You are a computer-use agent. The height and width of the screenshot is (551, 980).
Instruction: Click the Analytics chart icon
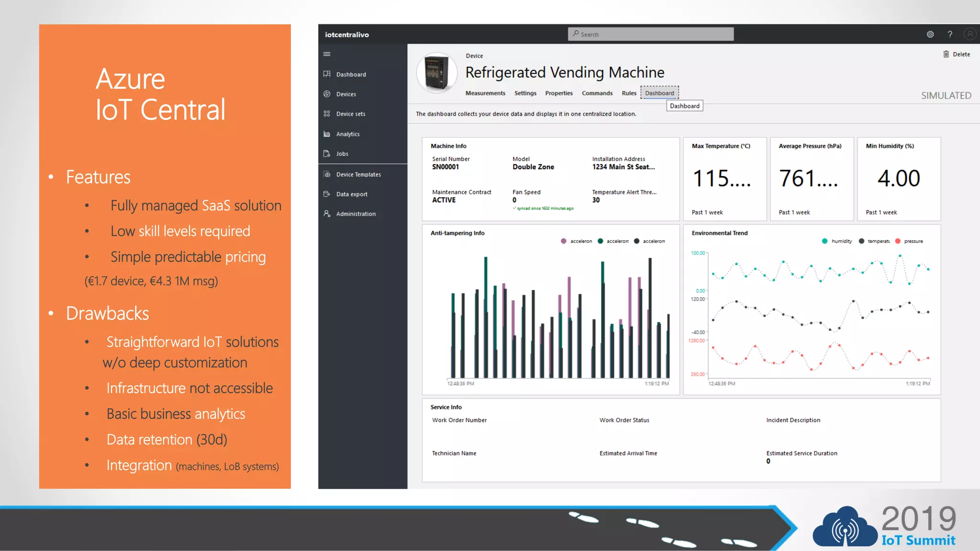tap(327, 134)
